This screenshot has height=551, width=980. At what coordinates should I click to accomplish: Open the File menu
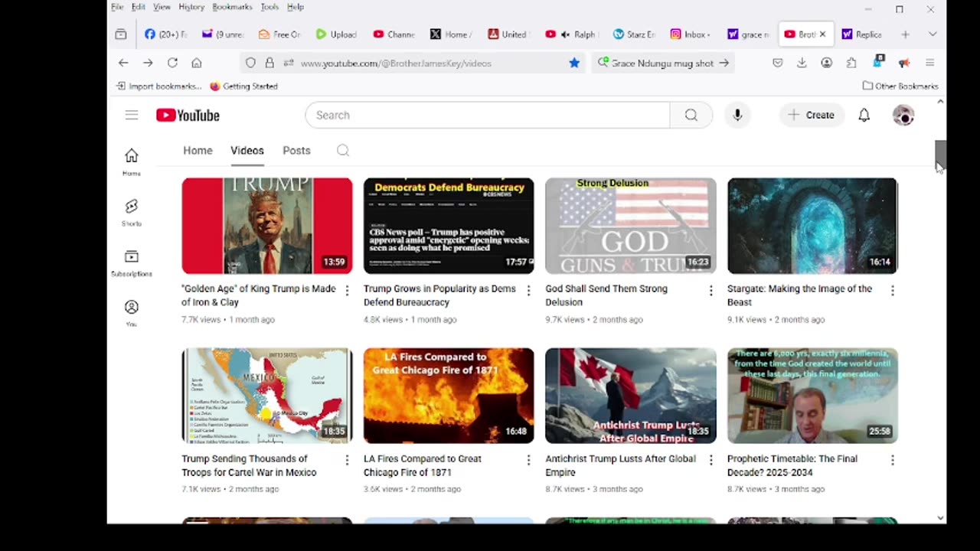(117, 7)
